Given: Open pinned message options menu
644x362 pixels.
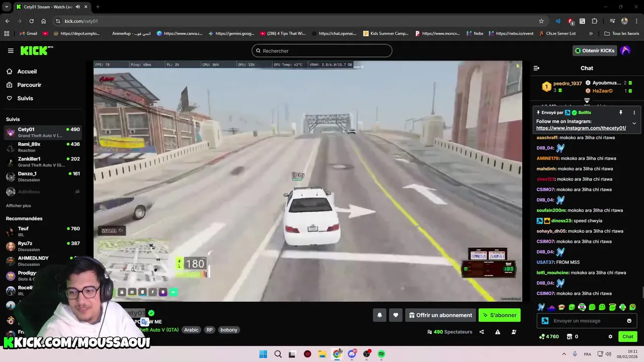Looking at the screenshot, I should coord(634,113).
